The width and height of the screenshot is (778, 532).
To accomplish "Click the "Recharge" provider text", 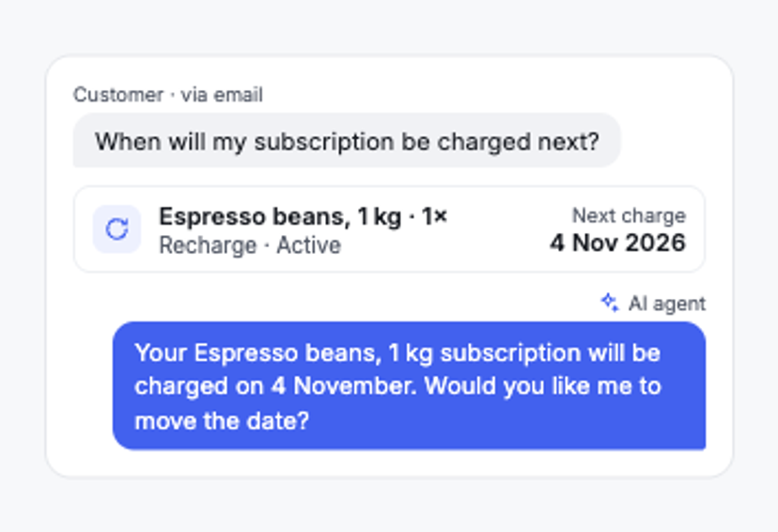I will pyautogui.click(x=208, y=245).
